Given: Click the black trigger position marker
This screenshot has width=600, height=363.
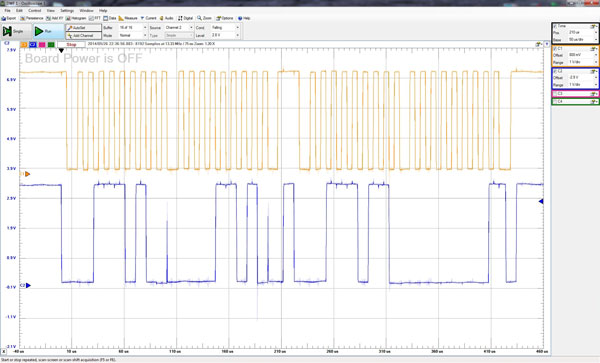Looking at the screenshot, I should pyautogui.click(x=61, y=50).
